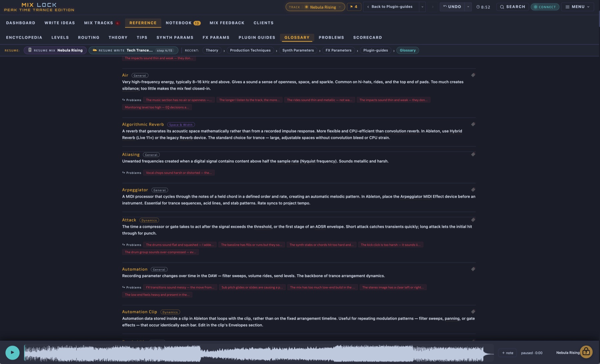Open the FX Params sub-tab
600x364 pixels.
click(216, 38)
